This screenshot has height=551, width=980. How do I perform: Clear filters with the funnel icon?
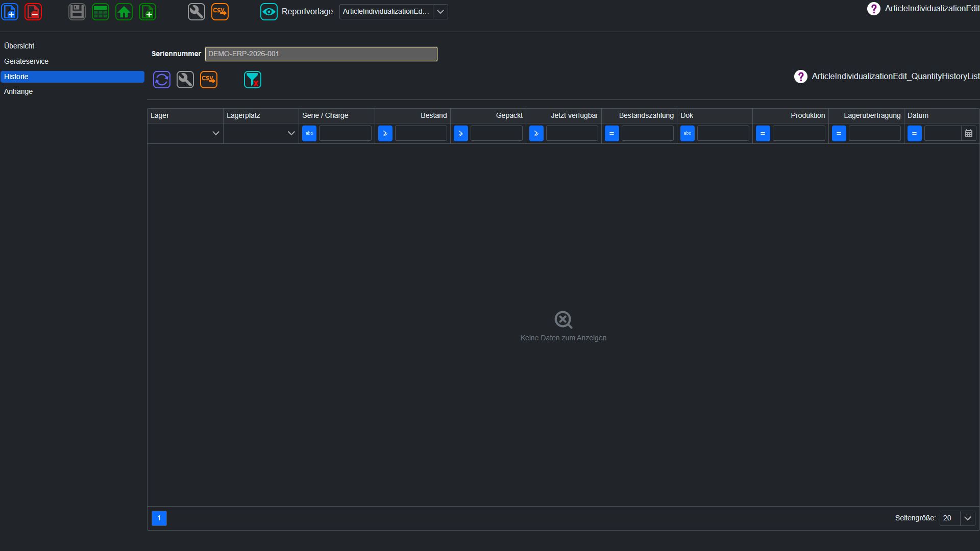pyautogui.click(x=253, y=80)
